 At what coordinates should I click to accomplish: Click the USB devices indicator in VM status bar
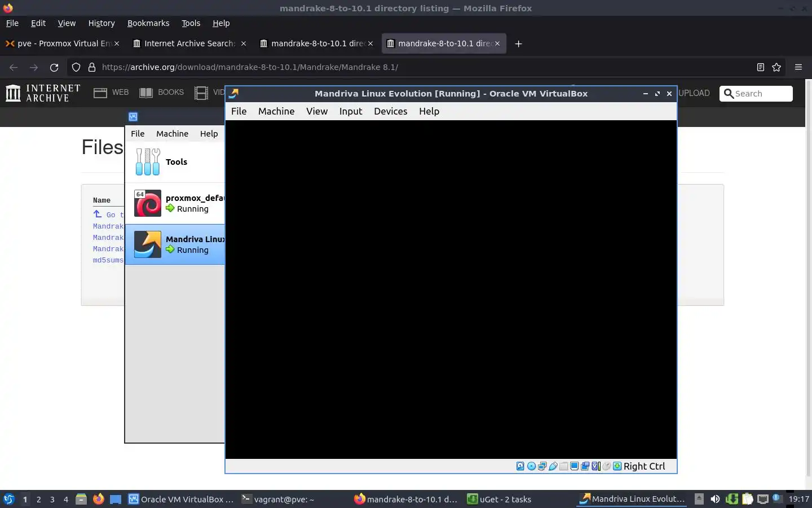553,466
